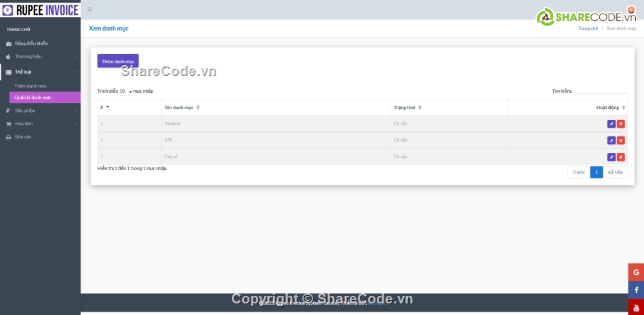Viewport: 644px width, 315px height.
Task: Collapse the Thể loại submenu chevron
Action: [75, 72]
